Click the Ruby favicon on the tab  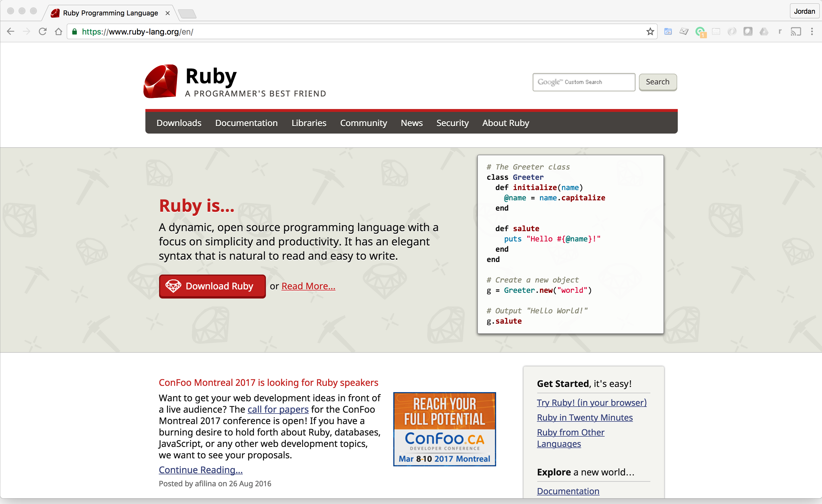coord(55,13)
